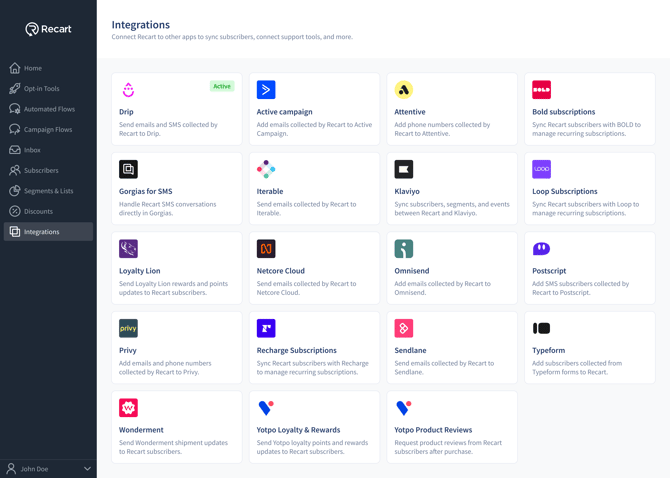Click the red BOLD logo icon

pyautogui.click(x=541, y=90)
